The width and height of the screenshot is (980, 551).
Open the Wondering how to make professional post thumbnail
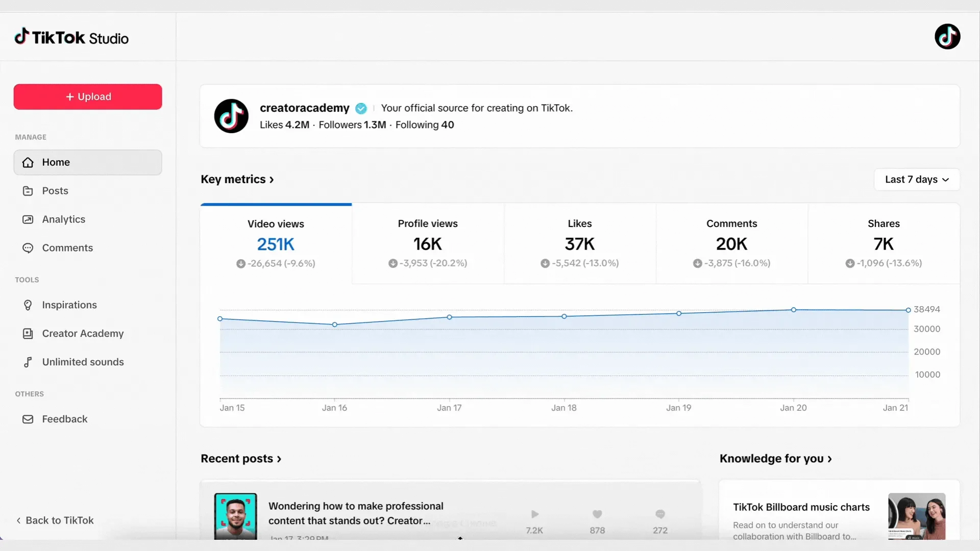(235, 516)
